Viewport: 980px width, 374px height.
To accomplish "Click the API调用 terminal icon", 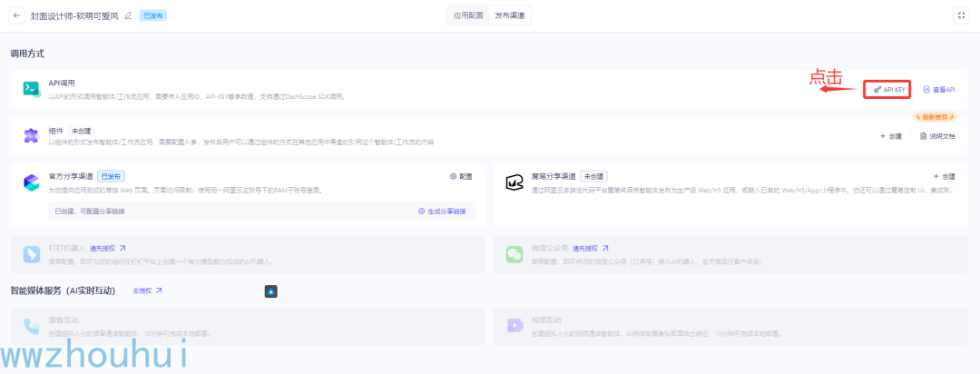I will click(x=31, y=89).
